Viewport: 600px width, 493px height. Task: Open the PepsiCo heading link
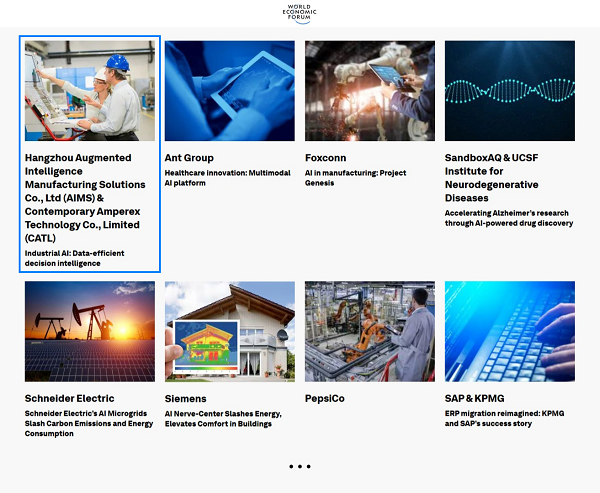click(x=325, y=398)
